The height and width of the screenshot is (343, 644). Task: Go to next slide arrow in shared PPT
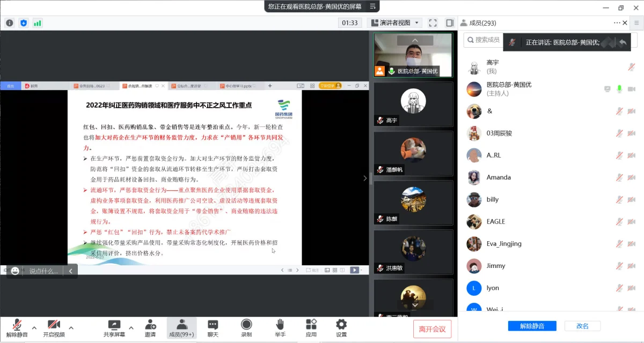pyautogui.click(x=297, y=270)
